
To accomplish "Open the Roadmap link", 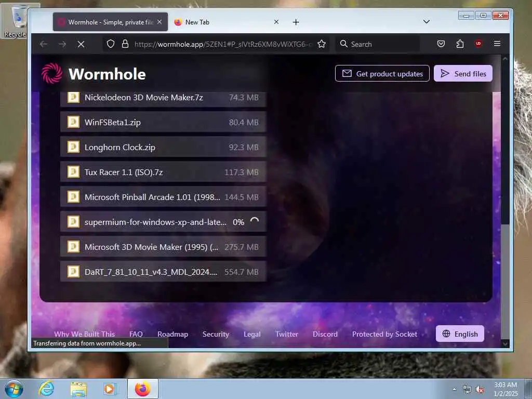I will tap(172, 334).
